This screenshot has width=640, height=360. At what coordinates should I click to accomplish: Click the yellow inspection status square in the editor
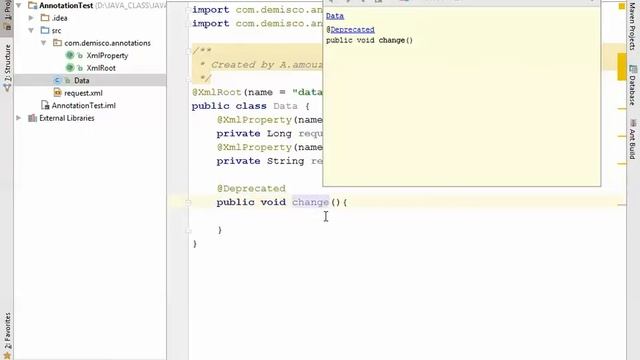pyautogui.click(x=622, y=6)
